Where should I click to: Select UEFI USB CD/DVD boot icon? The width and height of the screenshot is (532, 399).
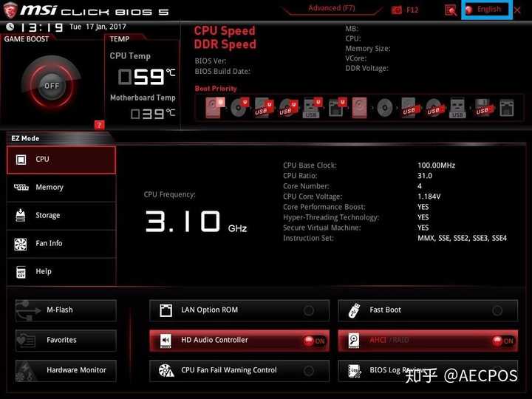288,108
